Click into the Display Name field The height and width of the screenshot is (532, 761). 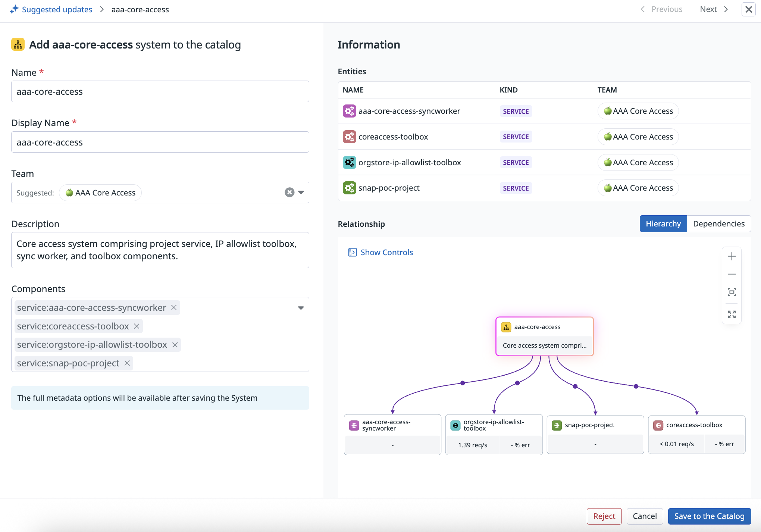tap(160, 142)
